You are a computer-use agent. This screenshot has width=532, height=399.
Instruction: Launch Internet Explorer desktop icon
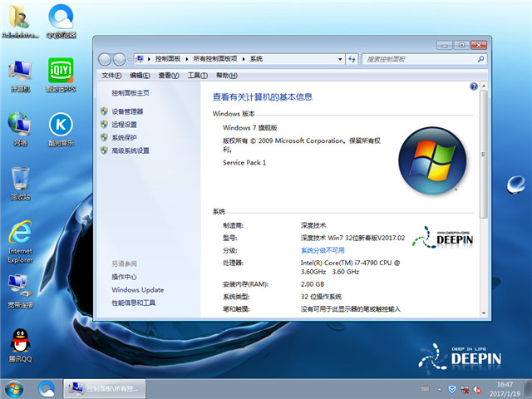(x=20, y=242)
